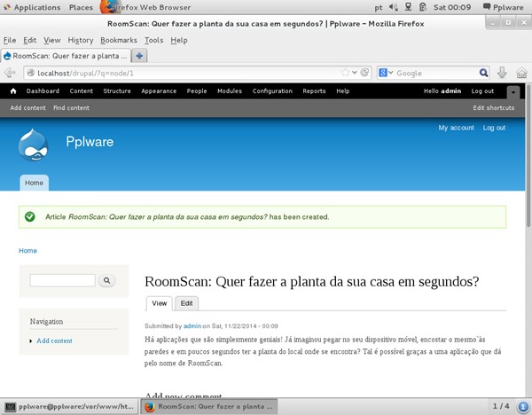Open the Bookmarks menu
Viewport: 532px width, 415px height.
coord(119,40)
